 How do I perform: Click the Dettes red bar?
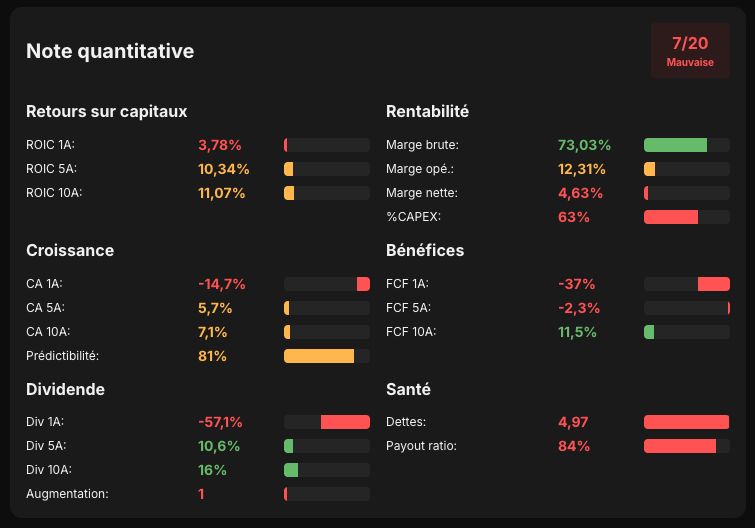click(687, 422)
